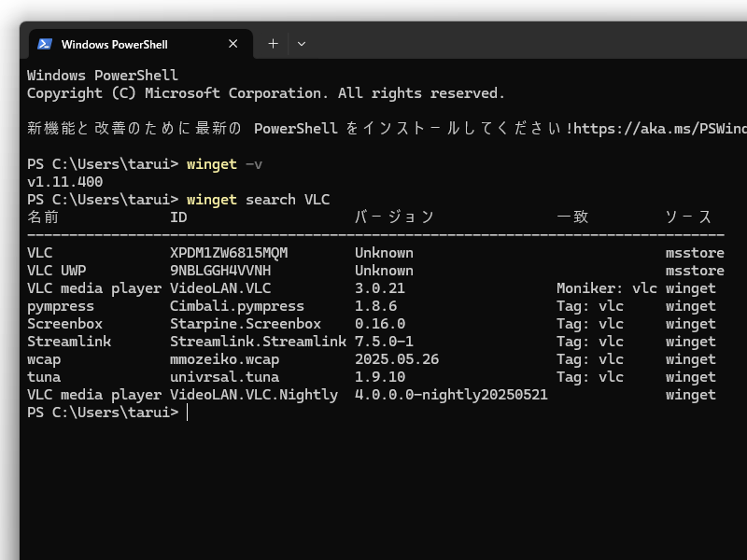Click the PowerShell icon on the tab
The image size is (747, 560).
point(44,44)
